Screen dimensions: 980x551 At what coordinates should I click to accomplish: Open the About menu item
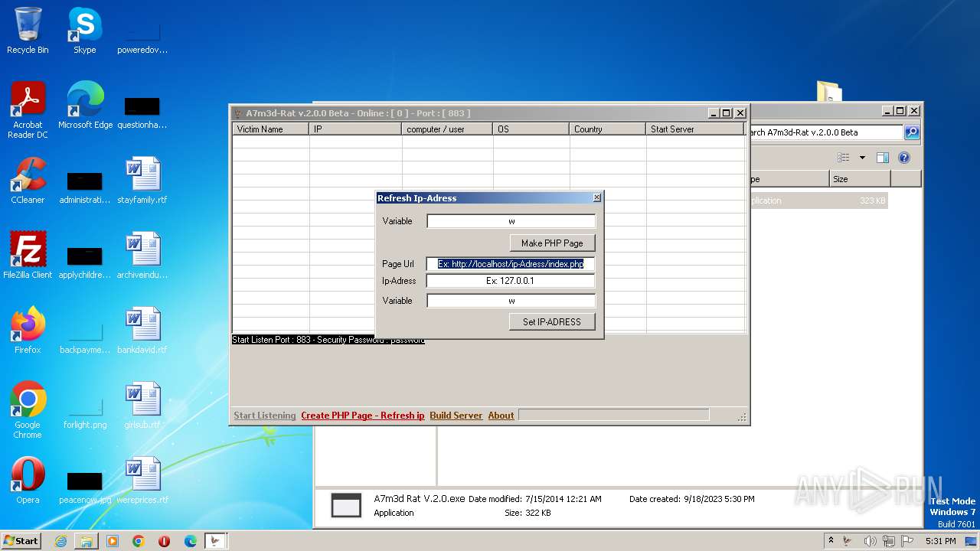coord(501,416)
